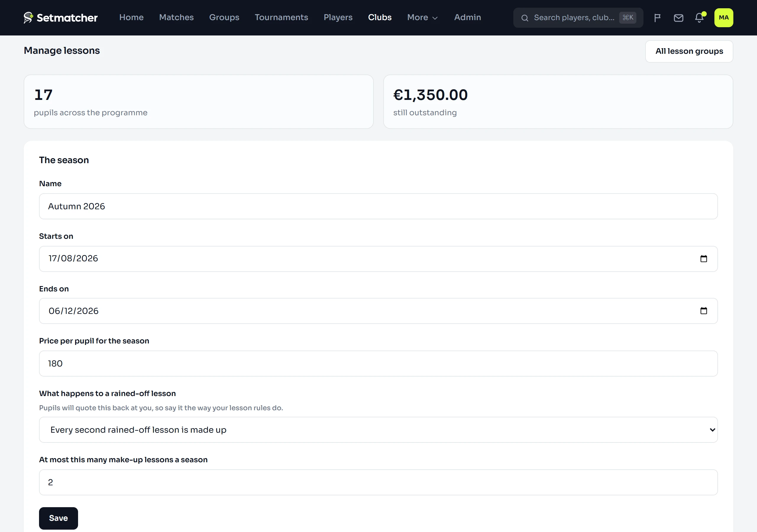This screenshot has height=532, width=757.
Task: Navigate to Tournaments
Action: (281, 17)
